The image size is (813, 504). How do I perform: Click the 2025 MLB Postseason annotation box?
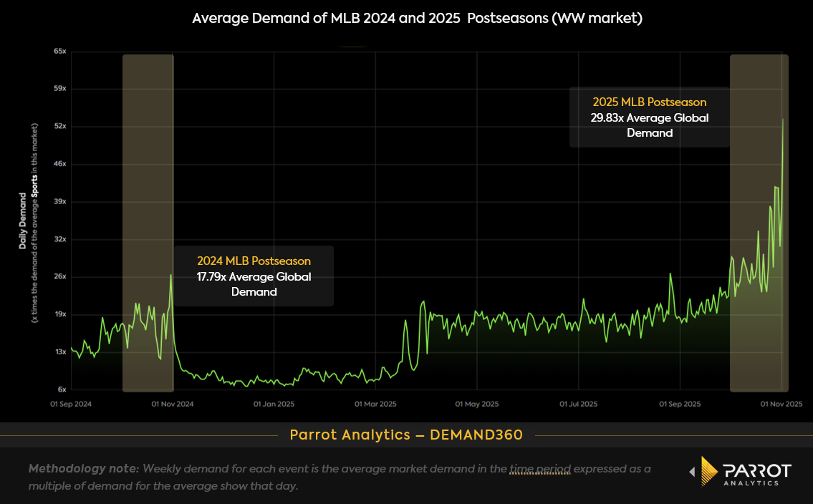point(649,117)
